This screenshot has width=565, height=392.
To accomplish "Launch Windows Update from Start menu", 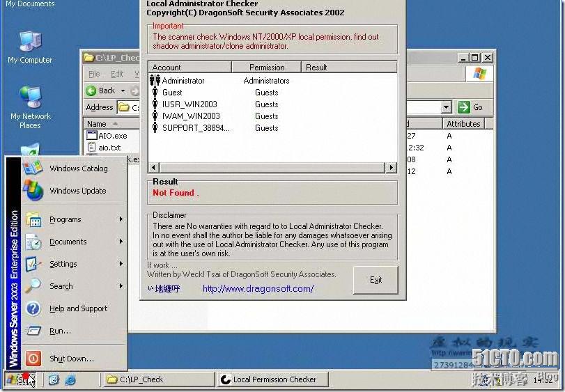I will click(75, 191).
